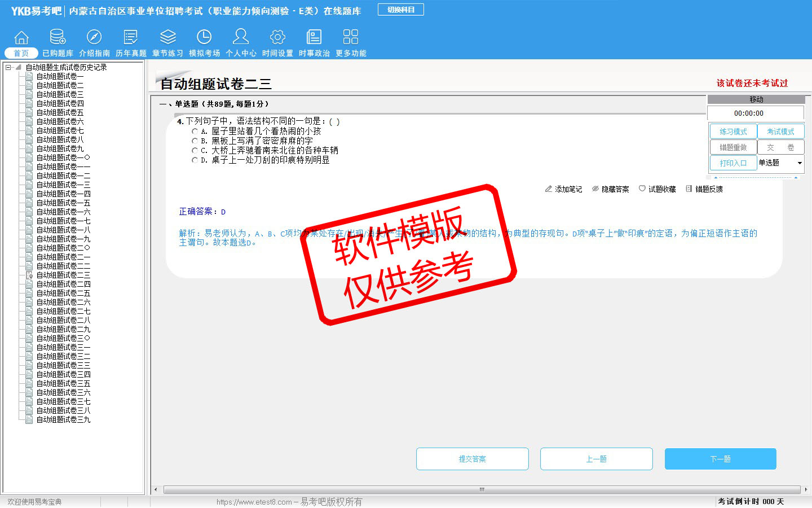Viewport: 812px width, 508px height.
Task: Open 自动组题试卷一五 in the tree
Action: (63, 203)
